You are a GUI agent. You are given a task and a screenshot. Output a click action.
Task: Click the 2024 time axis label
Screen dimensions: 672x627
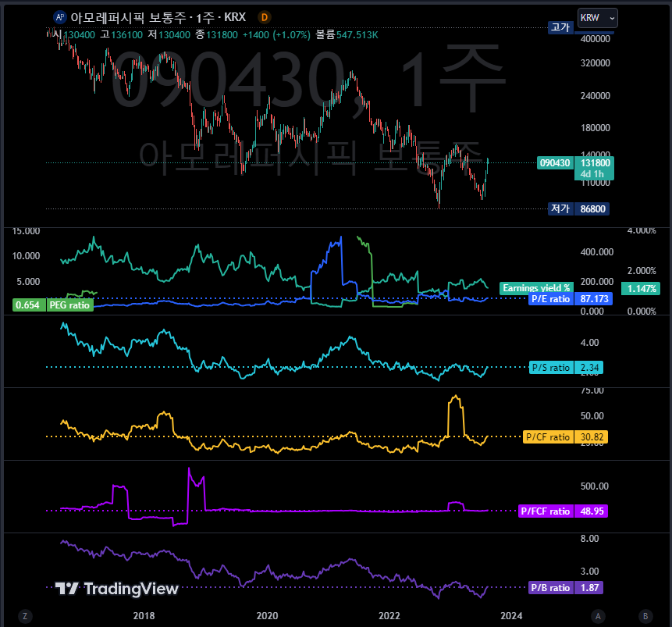click(x=511, y=616)
